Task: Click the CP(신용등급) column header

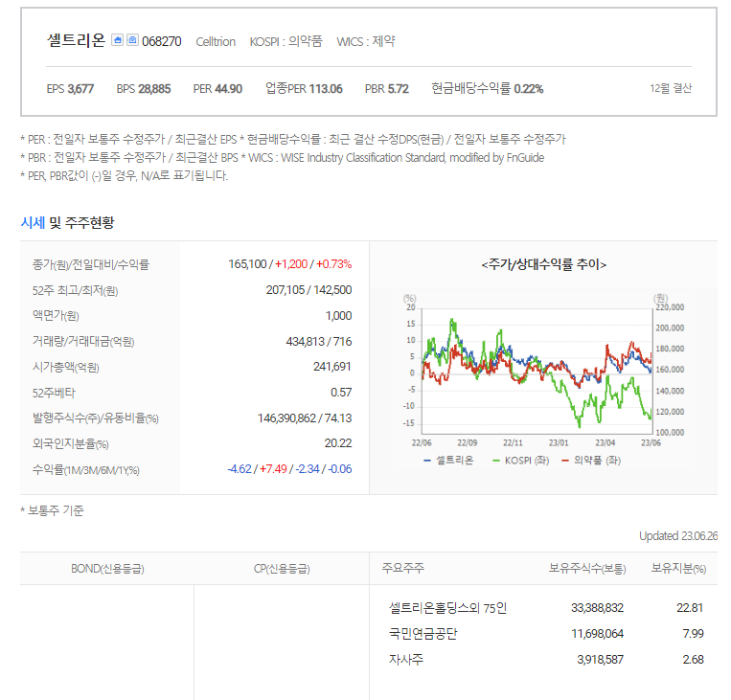Action: point(282,569)
